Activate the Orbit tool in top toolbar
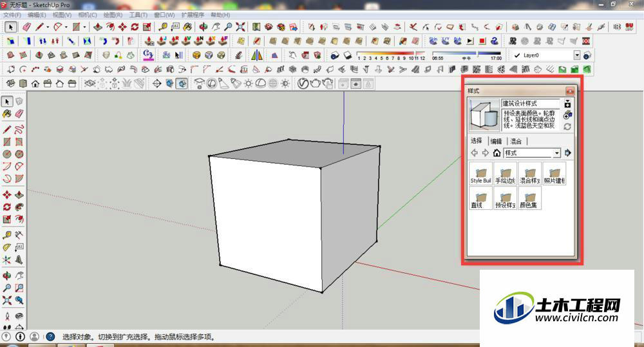The height and width of the screenshot is (347, 644). coord(204,27)
